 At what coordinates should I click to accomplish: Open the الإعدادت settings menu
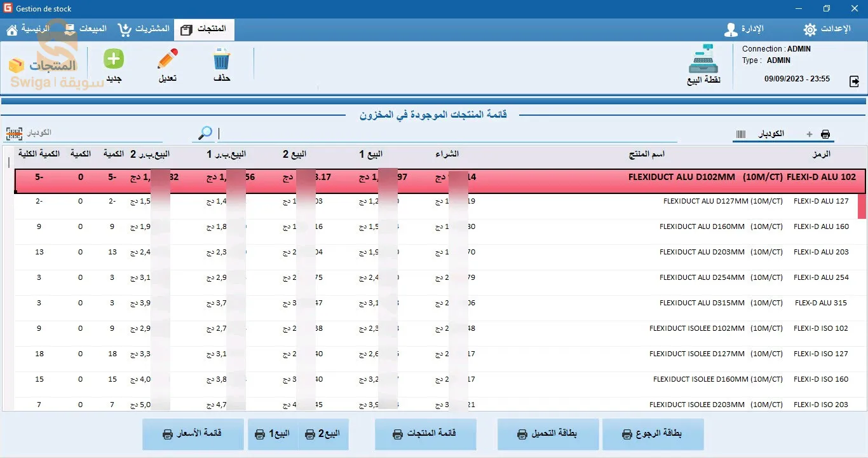[x=827, y=29]
